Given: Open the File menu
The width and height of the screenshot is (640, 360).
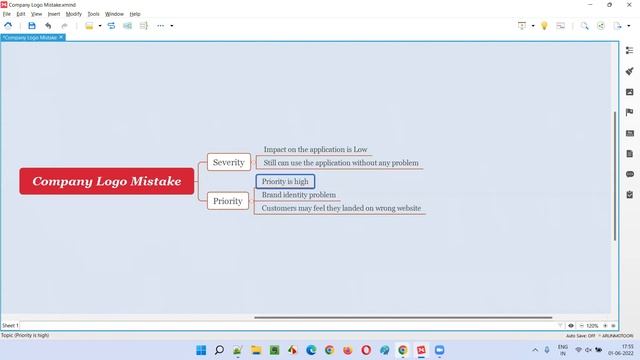Looking at the screenshot, I should click(7, 14).
